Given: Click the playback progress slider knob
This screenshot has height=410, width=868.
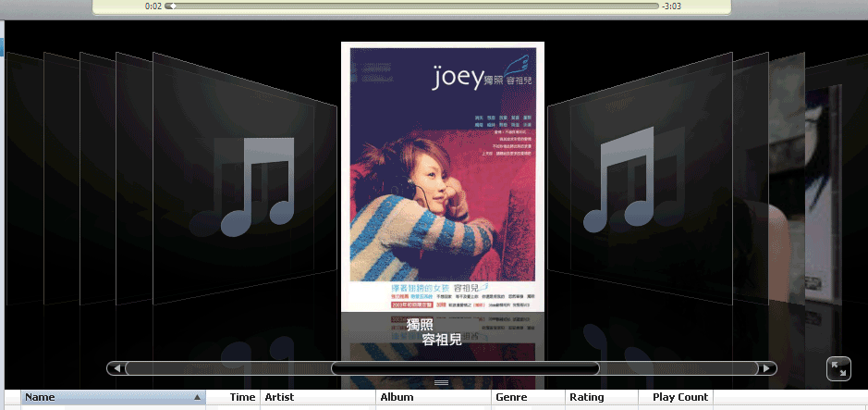Looking at the screenshot, I should [172, 6].
